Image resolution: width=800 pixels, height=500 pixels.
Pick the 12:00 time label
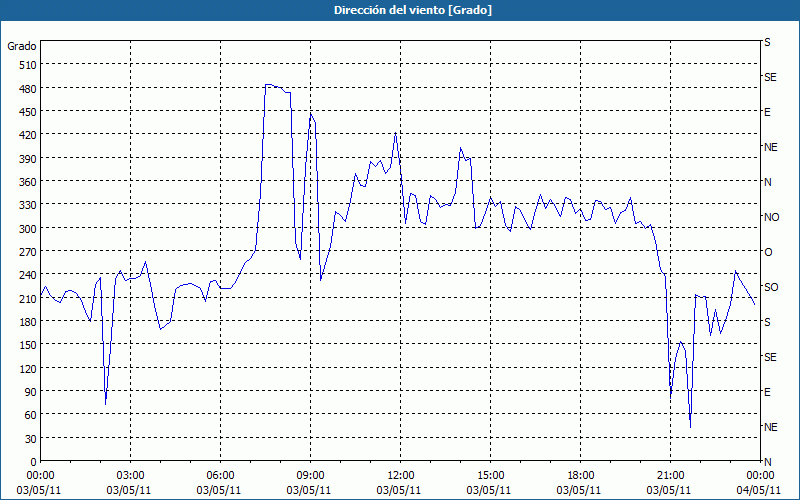click(400, 476)
